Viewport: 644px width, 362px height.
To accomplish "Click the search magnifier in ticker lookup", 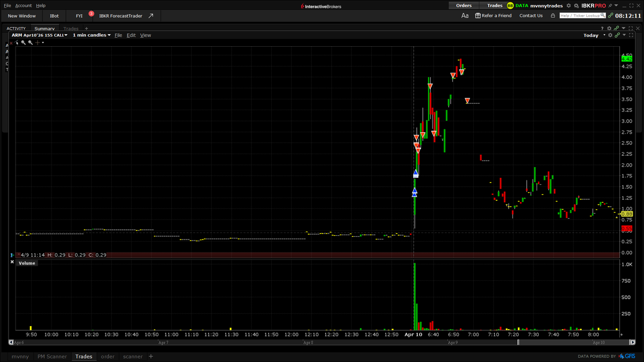I will [603, 16].
